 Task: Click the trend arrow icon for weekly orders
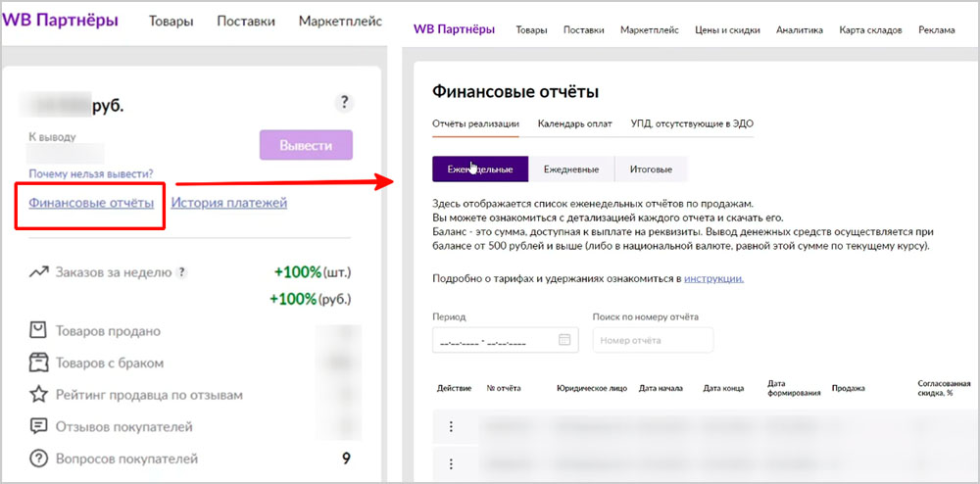click(39, 272)
